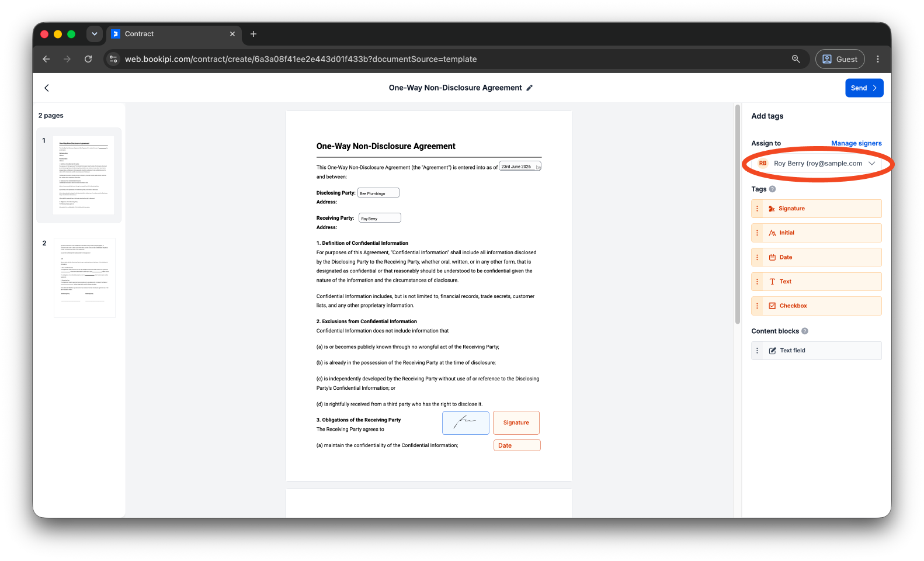Screen dimensions: 924x561
Task: Grab handle dots on the Initial tag
Action: 758,233
